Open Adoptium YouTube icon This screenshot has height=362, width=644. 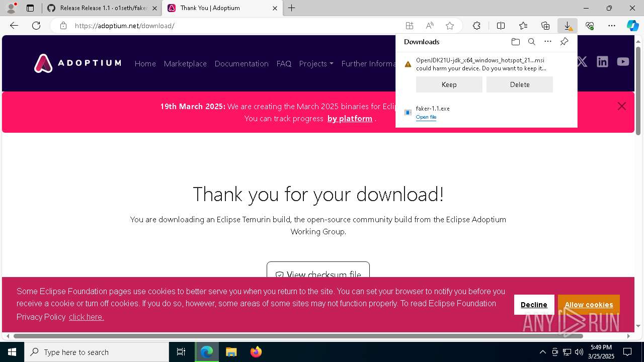[623, 62]
